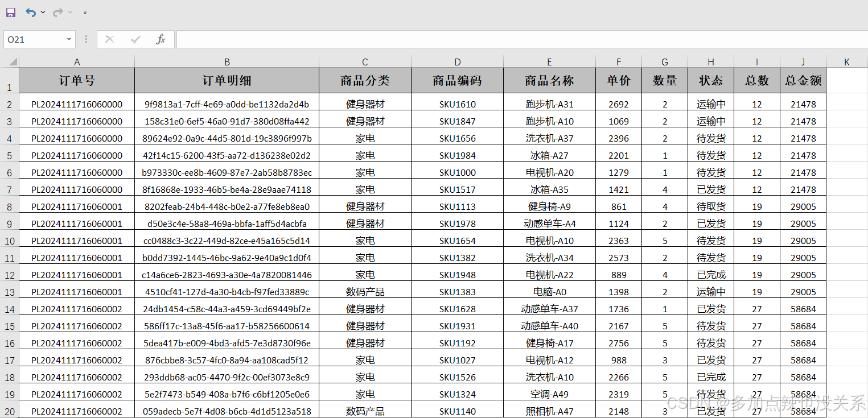Click the 数量 header cell
868x418 pixels.
pyautogui.click(x=665, y=81)
